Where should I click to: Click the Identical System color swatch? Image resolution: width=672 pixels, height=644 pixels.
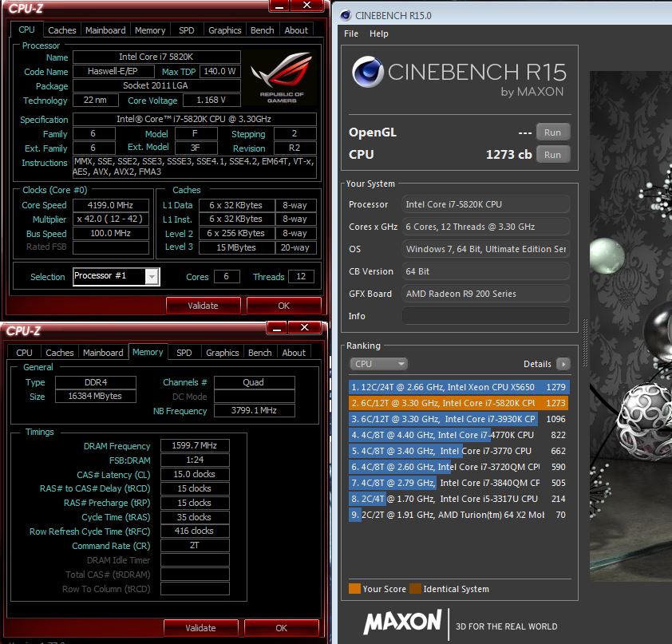(x=415, y=589)
